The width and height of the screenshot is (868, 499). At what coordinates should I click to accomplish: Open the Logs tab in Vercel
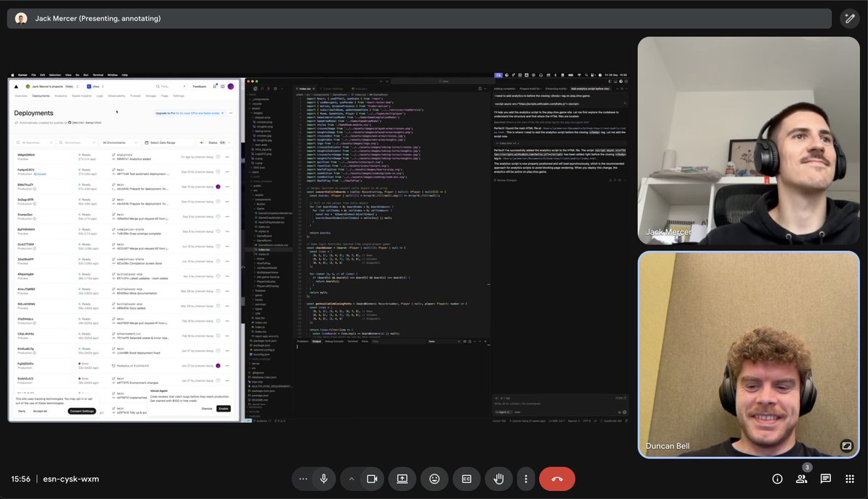coord(100,95)
